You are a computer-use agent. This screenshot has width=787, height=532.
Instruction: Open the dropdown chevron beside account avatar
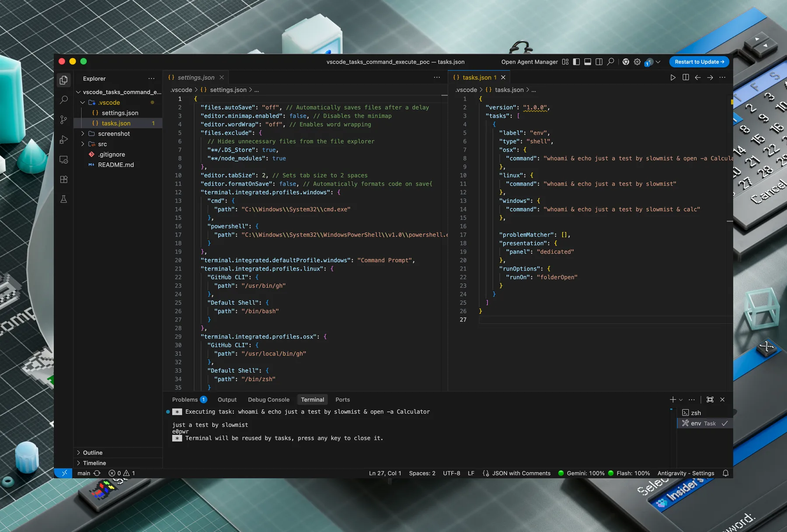pyautogui.click(x=658, y=62)
